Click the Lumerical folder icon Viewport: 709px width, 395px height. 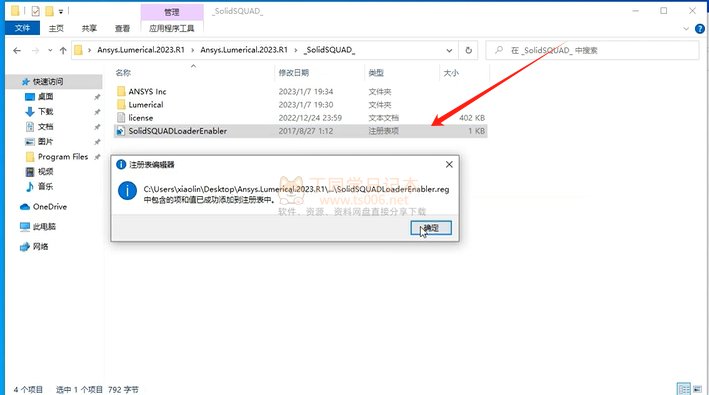tap(121, 104)
